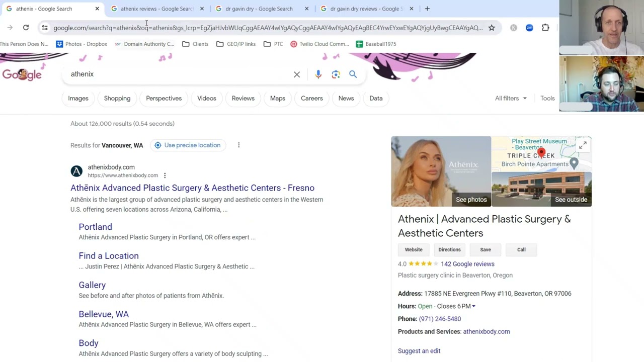Open the Baseball1975 sheets bookmark
Viewport: 644px width, 362px height.
pos(376,44)
